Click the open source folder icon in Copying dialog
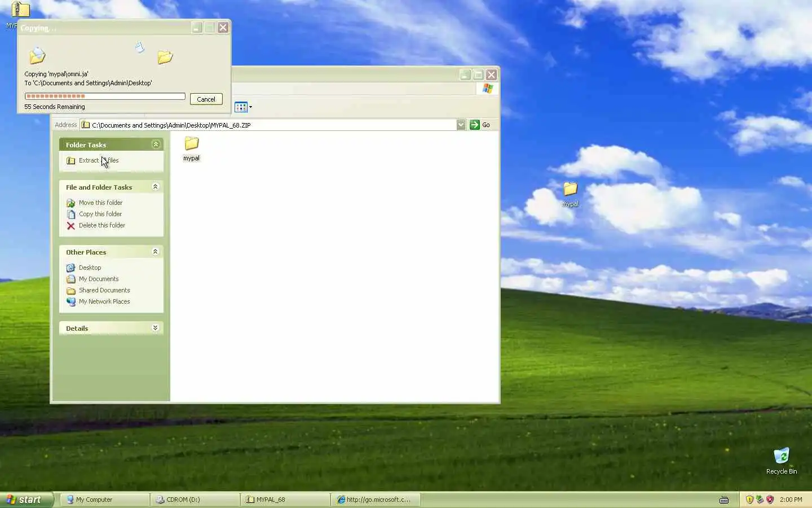This screenshot has height=508, width=812. pyautogui.click(x=37, y=55)
